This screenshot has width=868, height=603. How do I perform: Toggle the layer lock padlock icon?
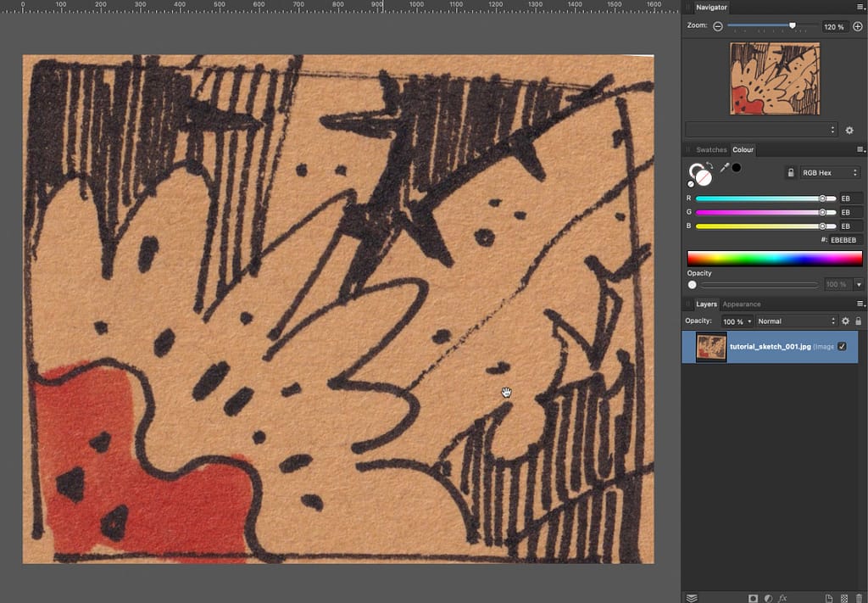[858, 321]
